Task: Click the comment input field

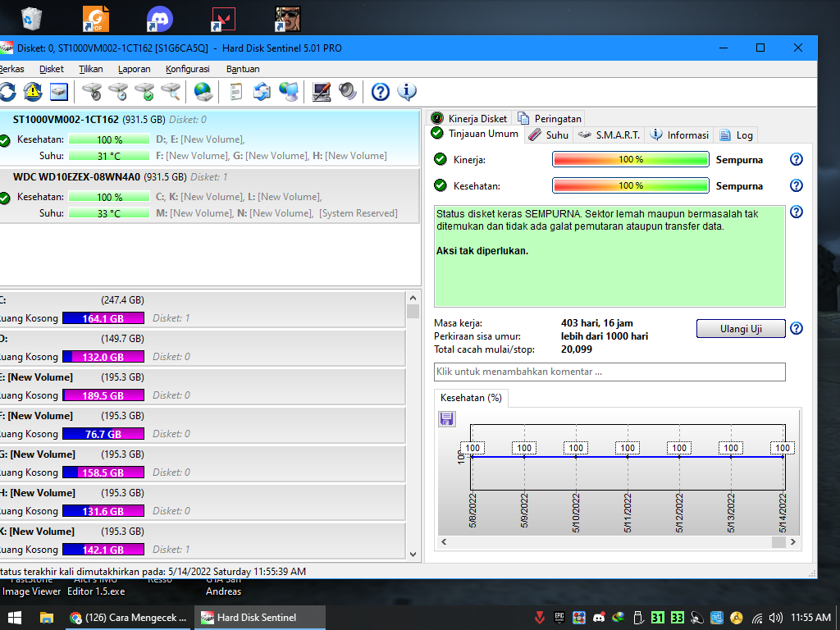Action: [x=609, y=372]
